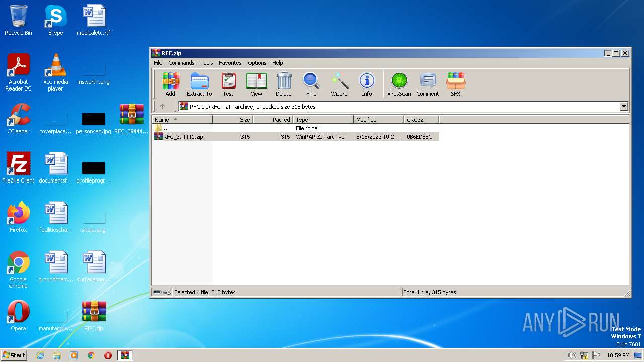Sort by the Type column header
Image resolution: width=644 pixels, height=362 pixels.
pos(323,120)
